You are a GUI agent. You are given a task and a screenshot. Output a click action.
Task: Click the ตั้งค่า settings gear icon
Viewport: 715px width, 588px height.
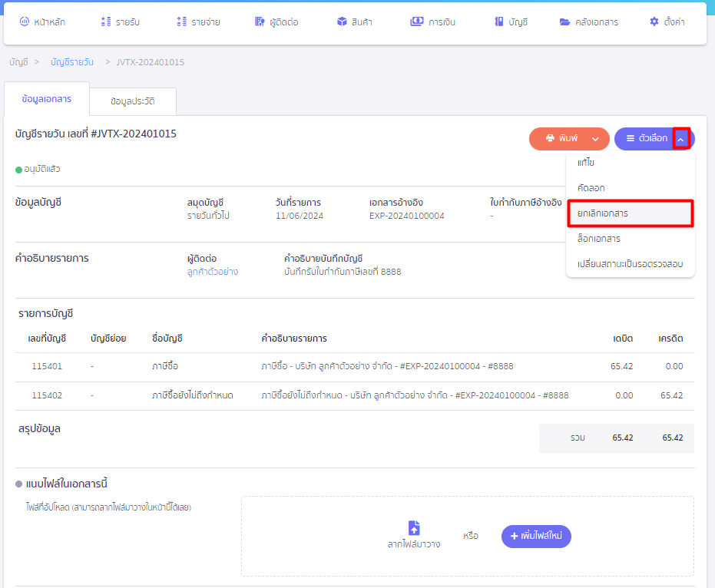click(654, 21)
